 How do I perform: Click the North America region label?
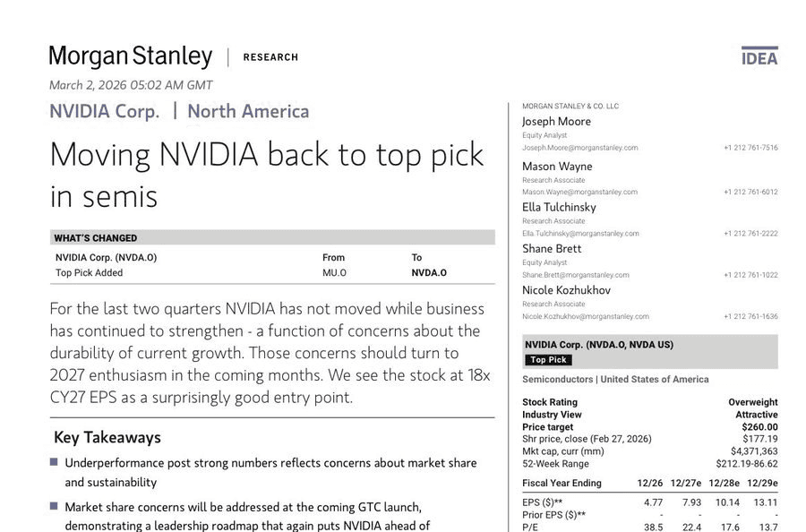coord(248,112)
